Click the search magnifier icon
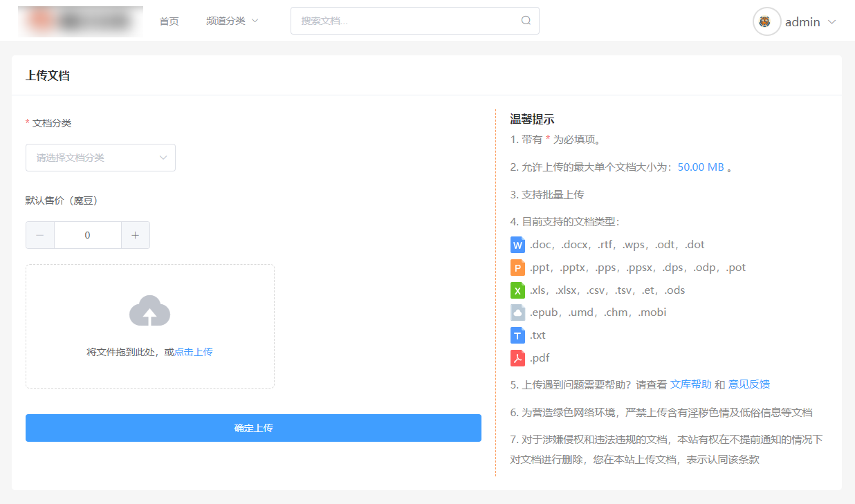This screenshot has width=855, height=504. 526,21
